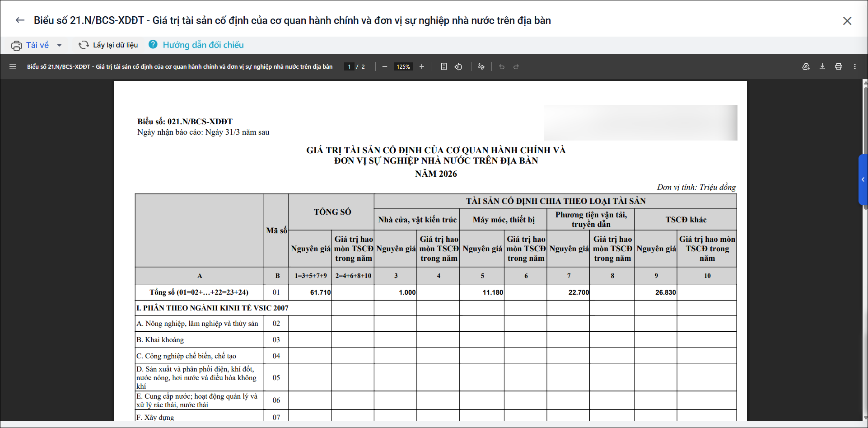868x428 pixels.
Task: Reload data with Lấy lại dữ liệu
Action: 115,45
